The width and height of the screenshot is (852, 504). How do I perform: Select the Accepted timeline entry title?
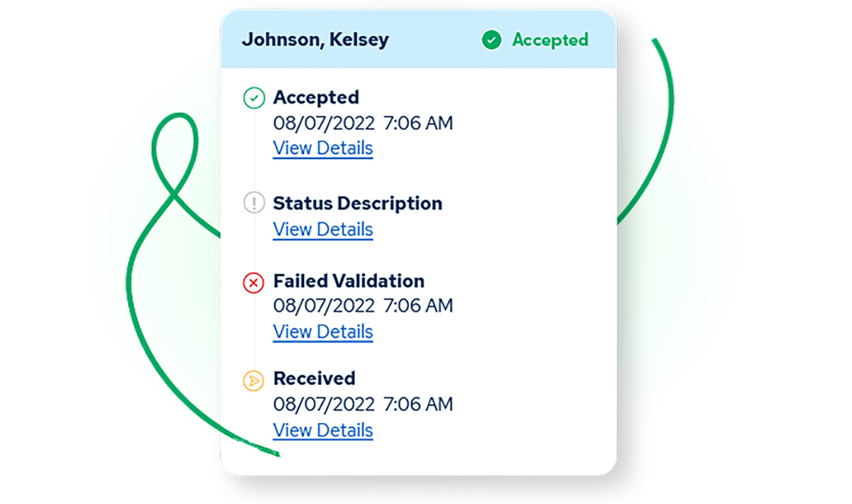tap(316, 97)
